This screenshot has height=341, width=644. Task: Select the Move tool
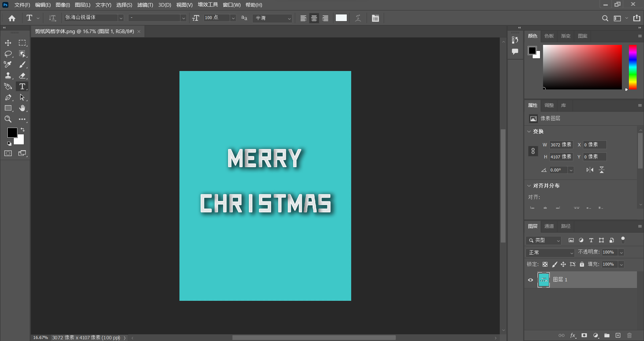point(8,43)
